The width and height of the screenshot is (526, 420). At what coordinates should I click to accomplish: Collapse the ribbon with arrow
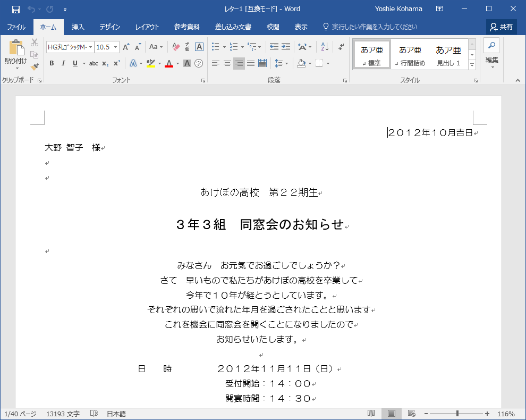click(x=517, y=81)
